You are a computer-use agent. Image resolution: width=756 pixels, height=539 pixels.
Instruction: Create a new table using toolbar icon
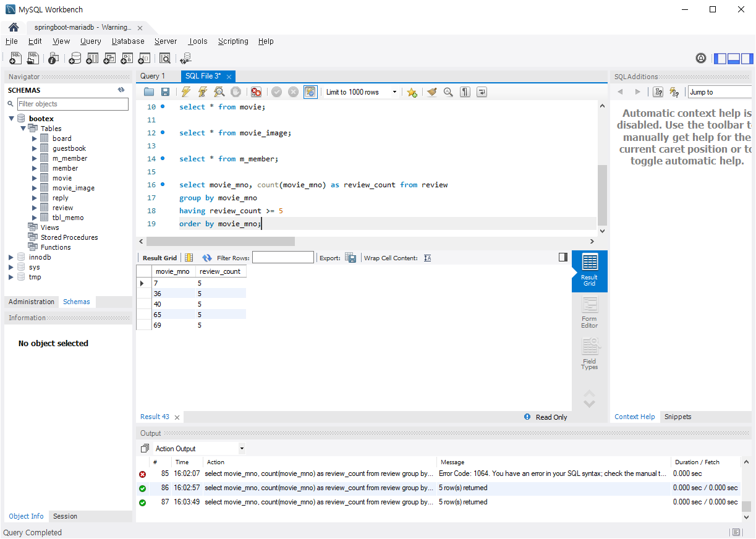pos(92,58)
